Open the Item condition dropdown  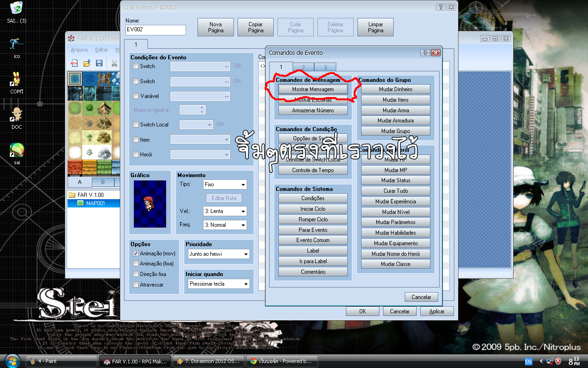point(200,139)
